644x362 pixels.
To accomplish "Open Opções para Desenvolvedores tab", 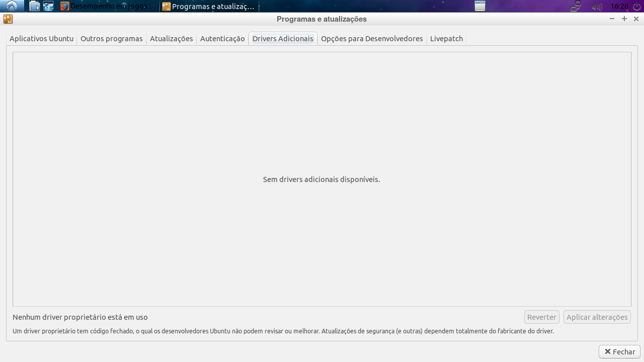I will pyautogui.click(x=372, y=39).
